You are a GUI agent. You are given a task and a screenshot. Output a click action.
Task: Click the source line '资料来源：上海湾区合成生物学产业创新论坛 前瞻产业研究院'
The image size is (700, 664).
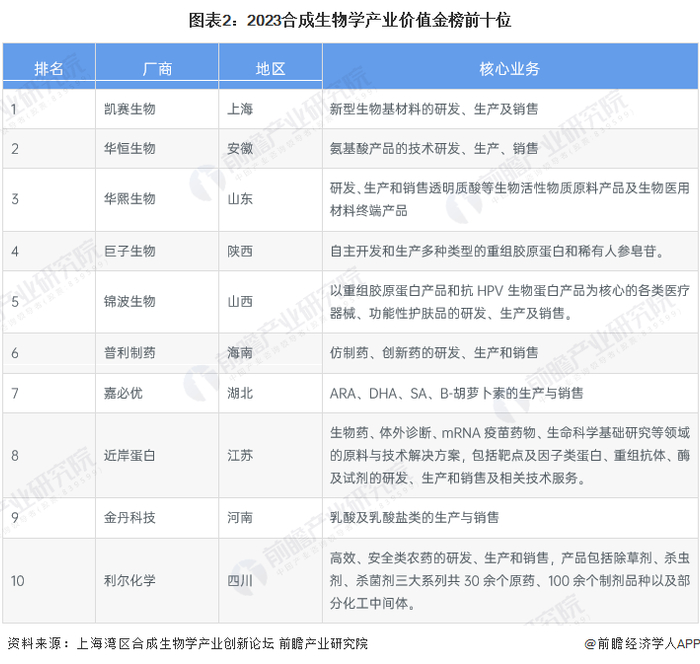[188, 643]
